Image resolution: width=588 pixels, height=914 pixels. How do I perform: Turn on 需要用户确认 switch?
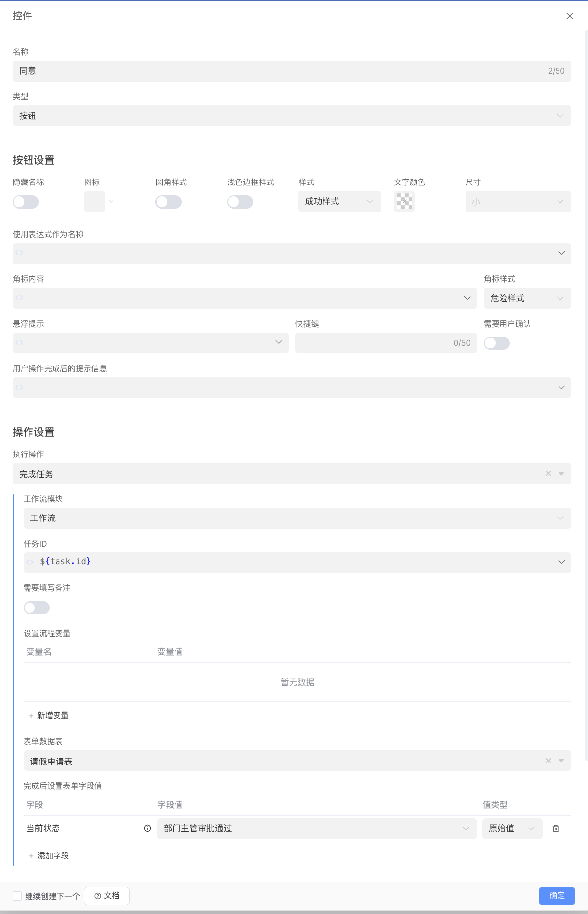coord(497,343)
